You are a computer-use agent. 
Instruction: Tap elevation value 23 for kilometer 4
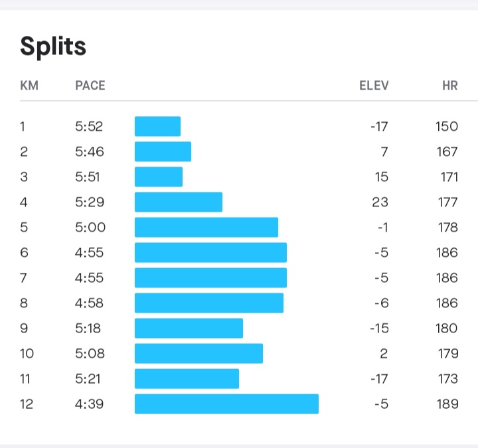pos(380,202)
